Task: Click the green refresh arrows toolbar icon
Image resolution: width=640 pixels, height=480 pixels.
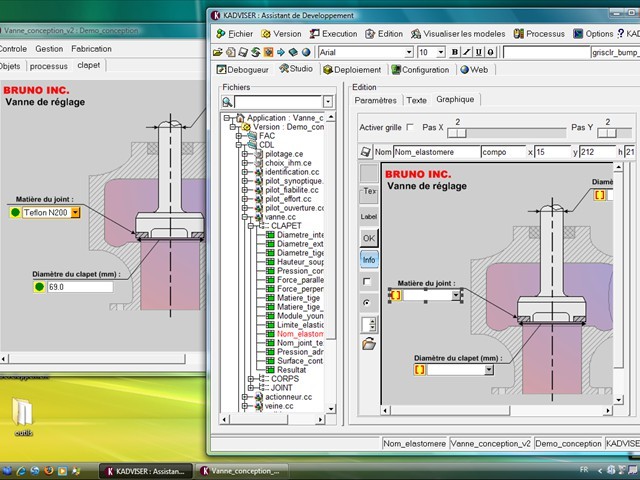Action: pyautogui.click(x=256, y=52)
